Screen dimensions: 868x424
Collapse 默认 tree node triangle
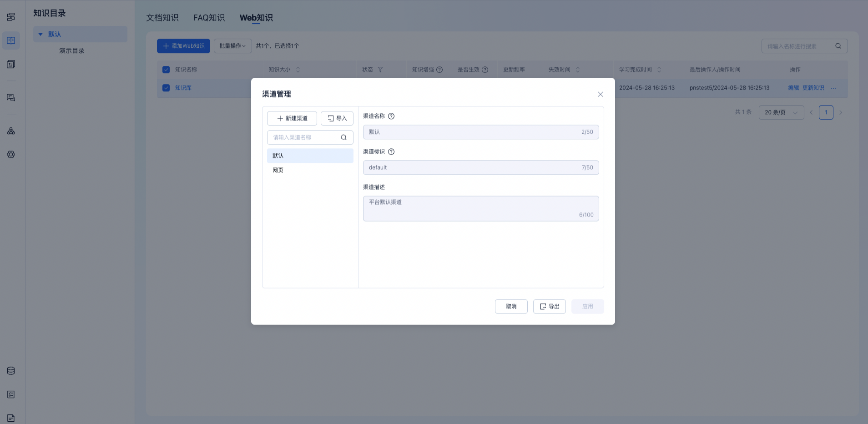pyautogui.click(x=40, y=34)
